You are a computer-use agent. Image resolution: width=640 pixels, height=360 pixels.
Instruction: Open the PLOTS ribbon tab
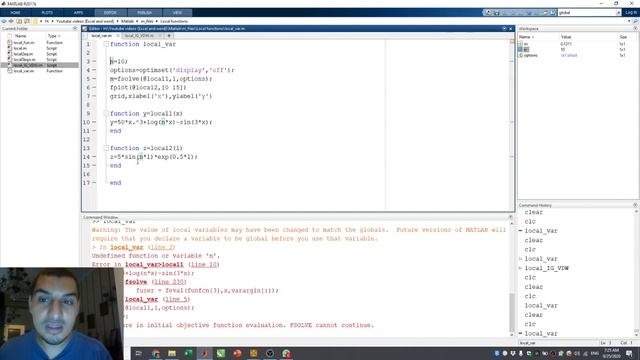point(47,13)
